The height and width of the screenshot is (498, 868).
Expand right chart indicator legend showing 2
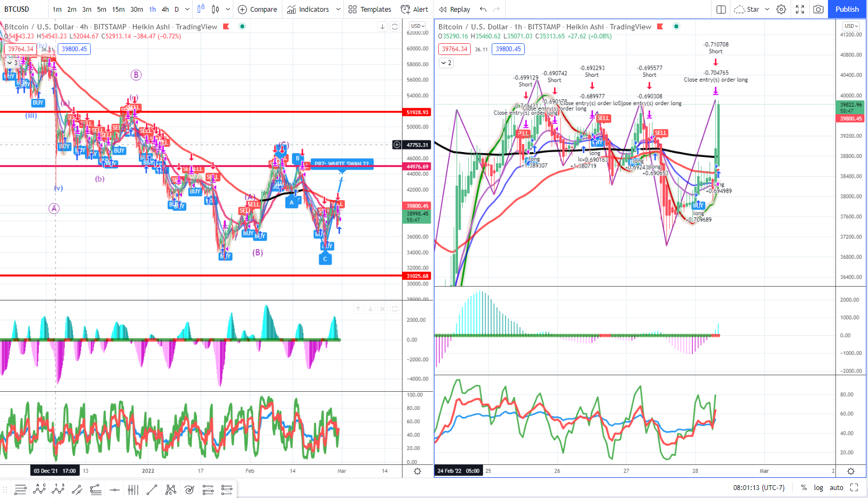tap(446, 63)
